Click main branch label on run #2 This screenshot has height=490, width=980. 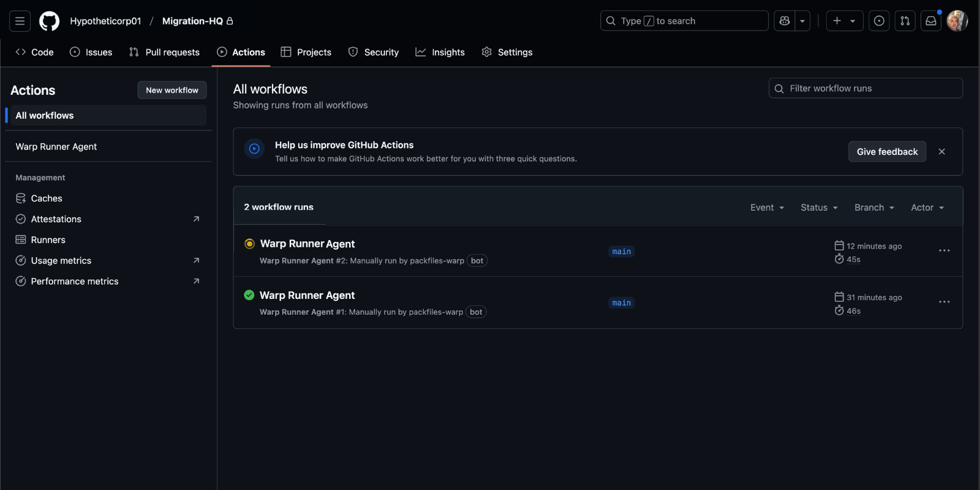click(x=622, y=252)
